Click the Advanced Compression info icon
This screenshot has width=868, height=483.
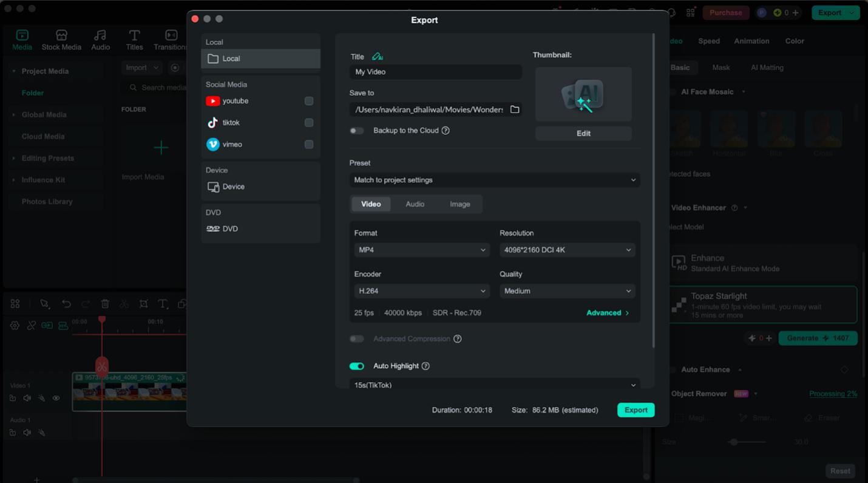[x=458, y=339]
